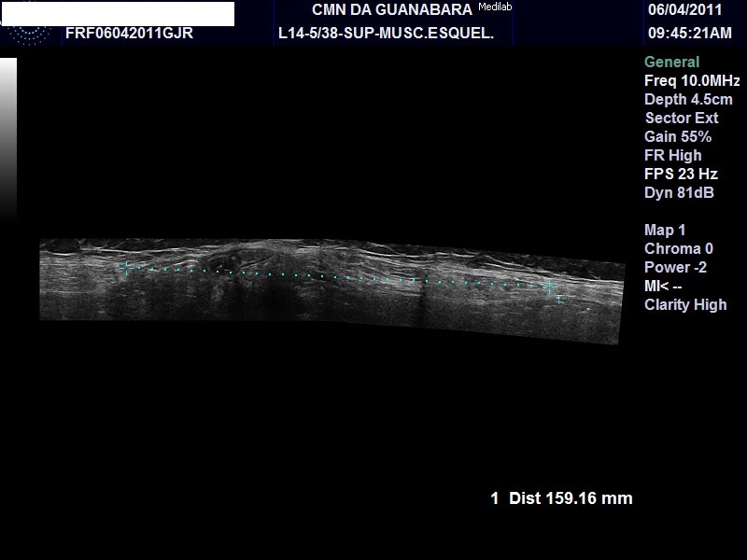The width and height of the screenshot is (747, 560).
Task: Click the 'General' preset label
Action: [x=671, y=62]
